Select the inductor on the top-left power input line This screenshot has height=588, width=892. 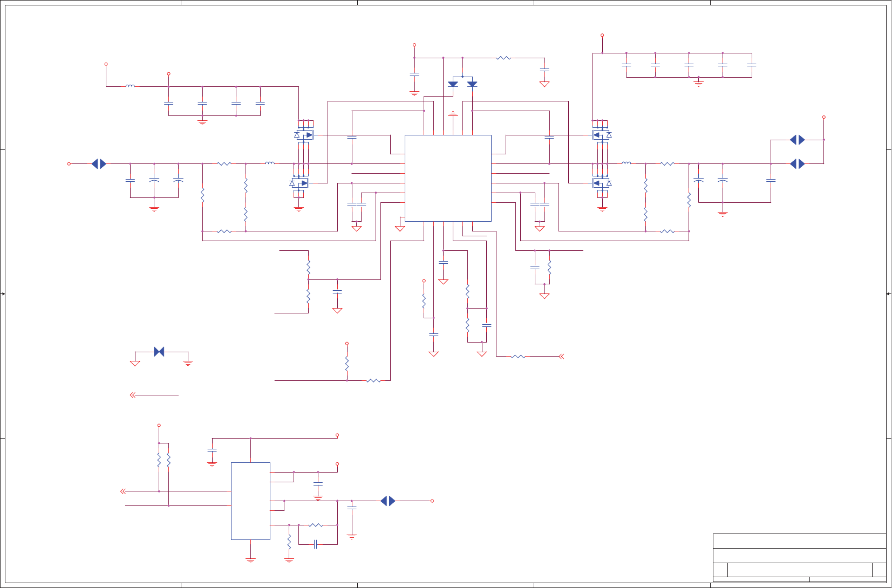(x=130, y=85)
